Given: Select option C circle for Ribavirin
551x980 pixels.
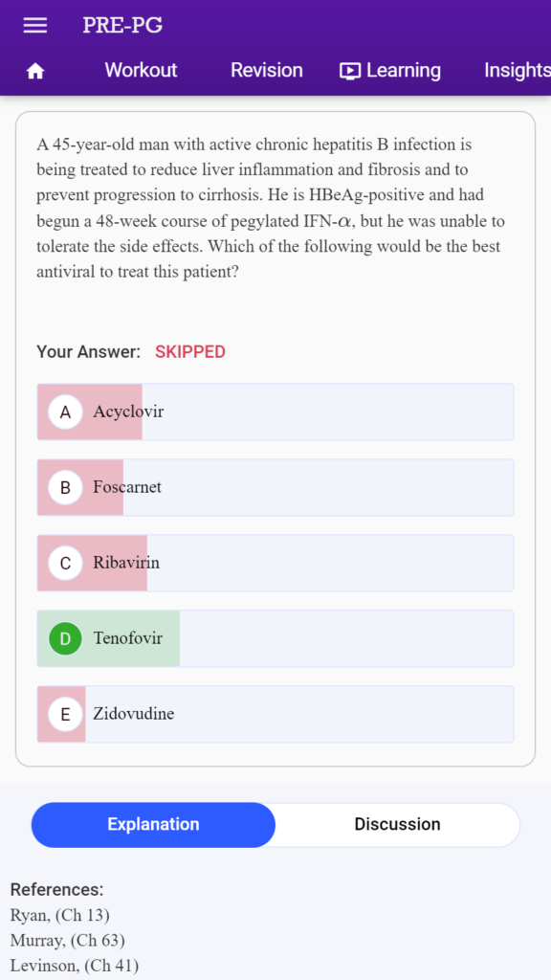Looking at the screenshot, I should point(66,563).
